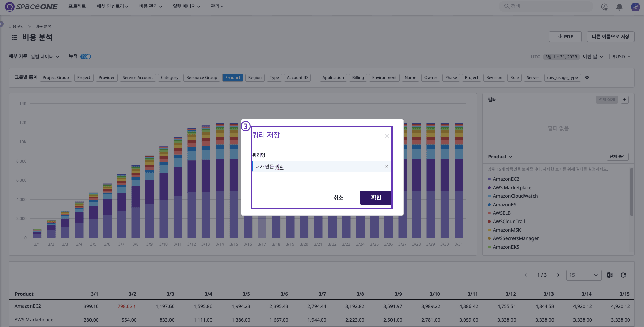Open 이번 달 period dropdown
644x327 pixels.
[593, 57]
